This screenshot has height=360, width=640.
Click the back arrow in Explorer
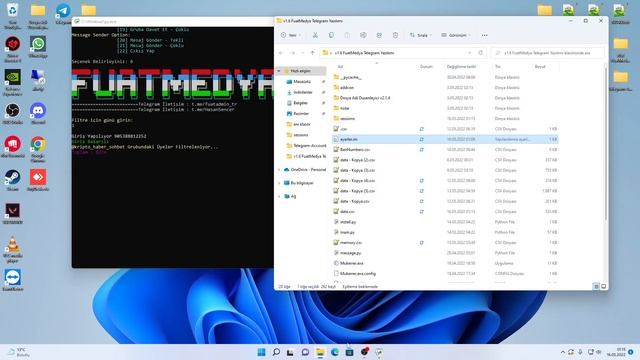point(281,53)
